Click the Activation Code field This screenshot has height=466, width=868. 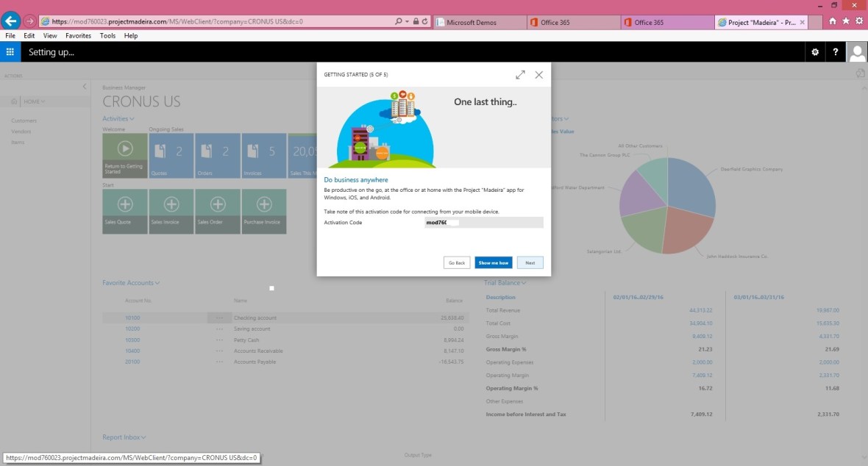[x=483, y=222]
